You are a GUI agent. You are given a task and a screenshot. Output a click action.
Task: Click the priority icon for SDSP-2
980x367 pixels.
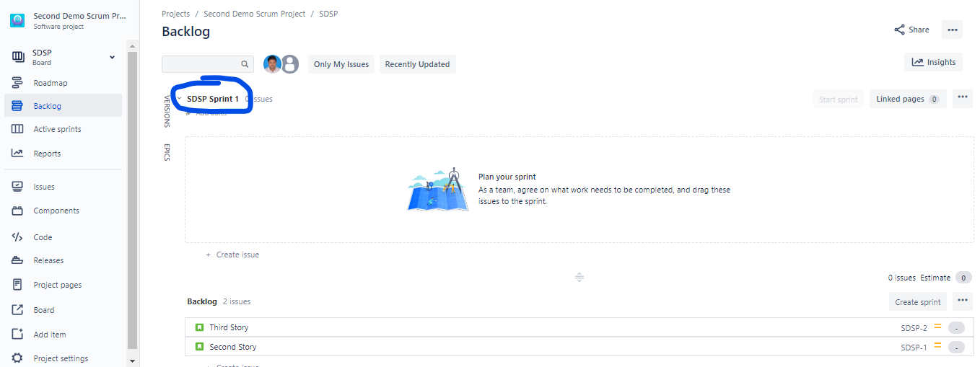pyautogui.click(x=938, y=327)
